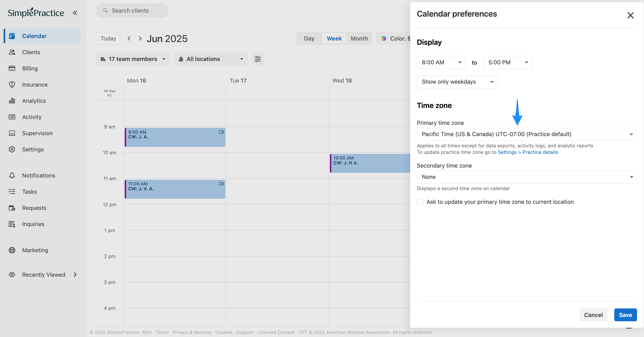Open the Primary time zone dropdown
Screen dimensions: 644x337
point(527,134)
